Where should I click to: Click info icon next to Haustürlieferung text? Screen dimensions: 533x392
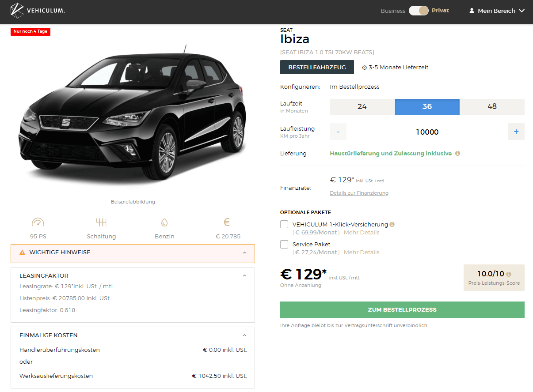point(457,154)
